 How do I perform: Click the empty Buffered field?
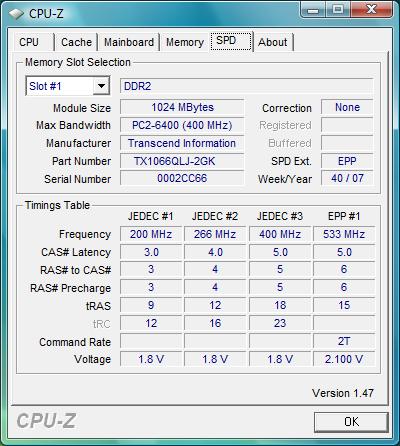(347, 143)
